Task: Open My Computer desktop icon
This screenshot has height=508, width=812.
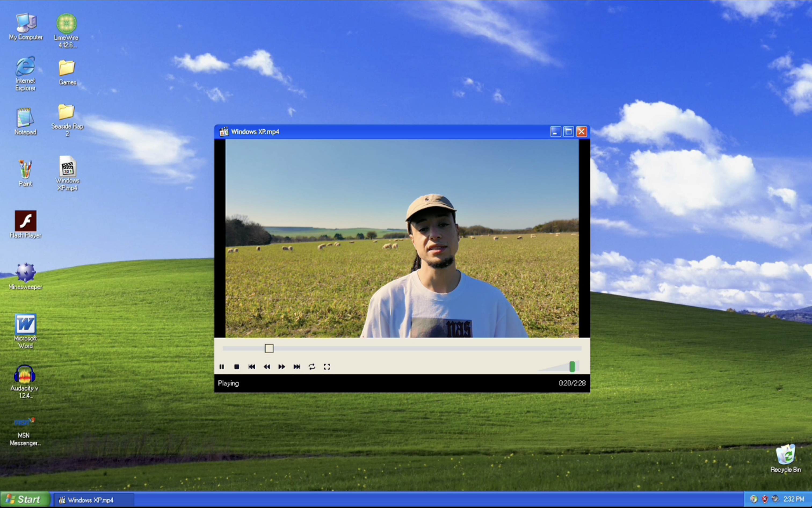Action: (x=26, y=27)
